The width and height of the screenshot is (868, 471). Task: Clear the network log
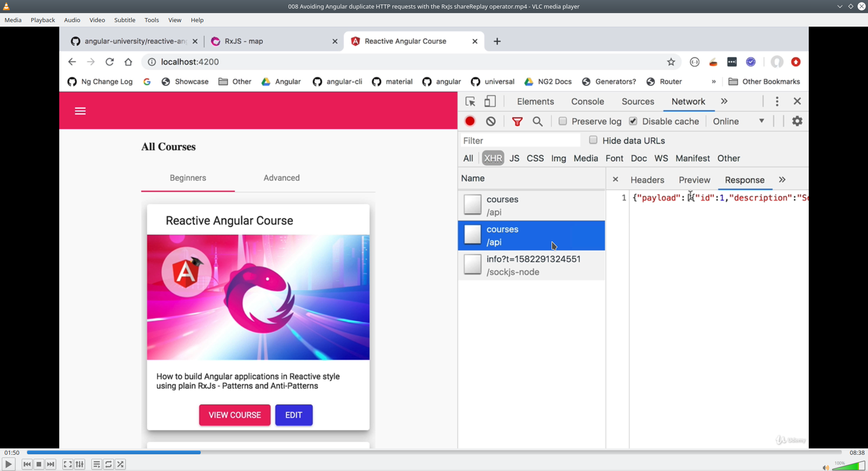click(x=491, y=122)
